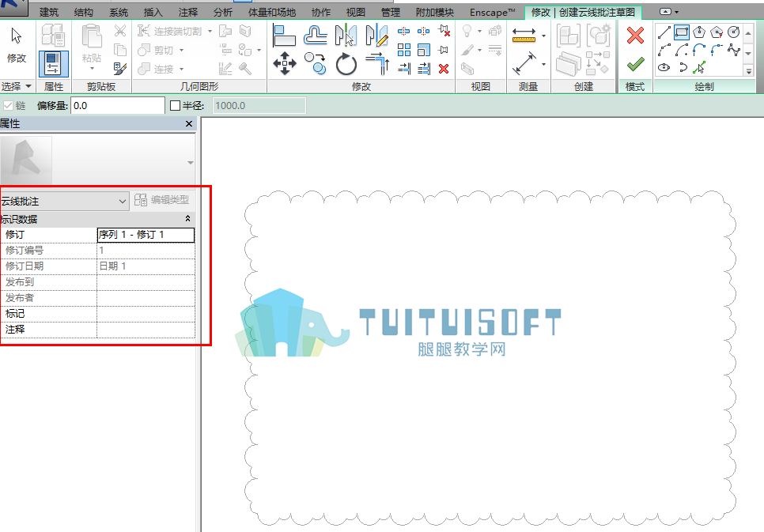The image size is (764, 532).
Task: Toggle the 半径 checkbox
Action: point(176,105)
